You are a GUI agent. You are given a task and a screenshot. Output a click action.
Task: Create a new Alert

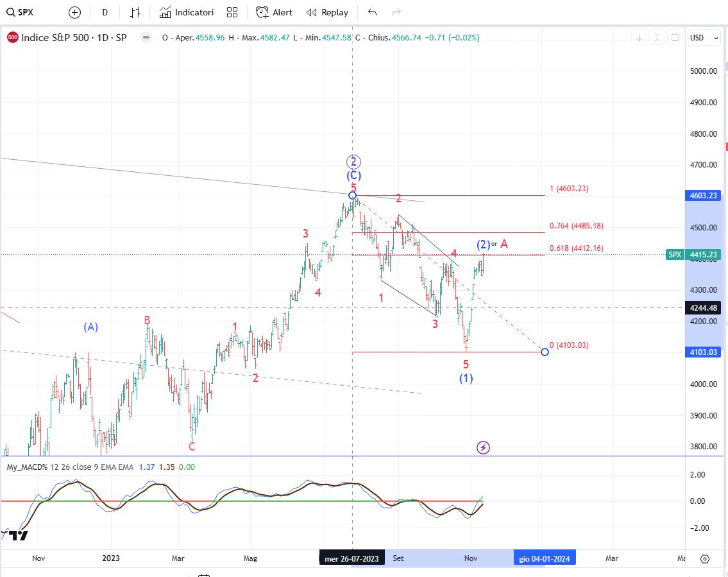pyautogui.click(x=274, y=13)
